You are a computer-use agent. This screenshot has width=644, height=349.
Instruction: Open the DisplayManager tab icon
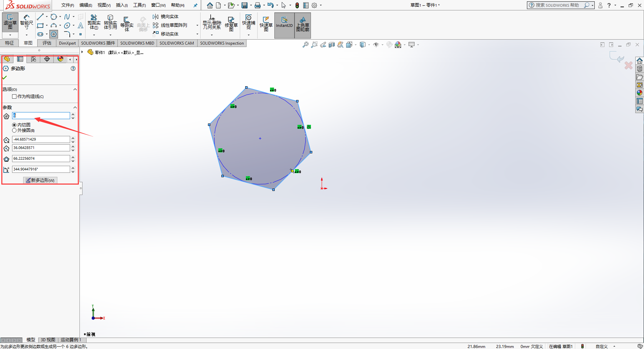click(60, 59)
